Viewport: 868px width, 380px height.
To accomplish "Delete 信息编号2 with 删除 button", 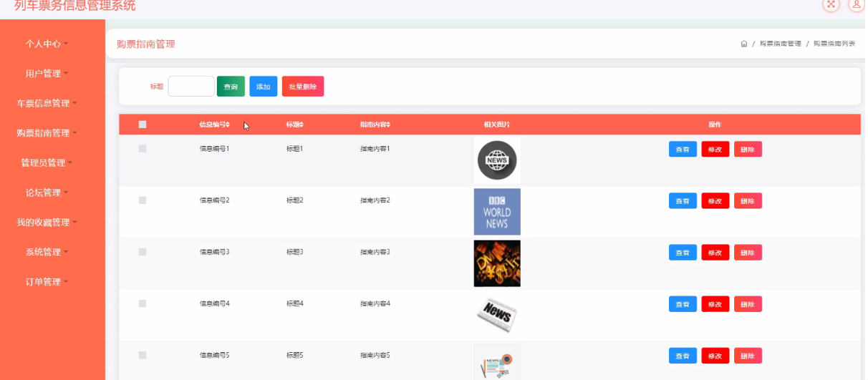I will pos(748,201).
